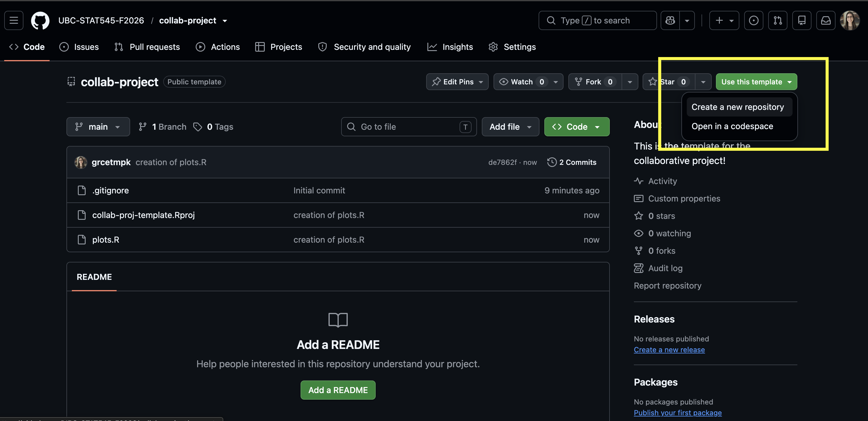Click the Custom properties icon
This screenshot has height=421, width=868.
639,198
